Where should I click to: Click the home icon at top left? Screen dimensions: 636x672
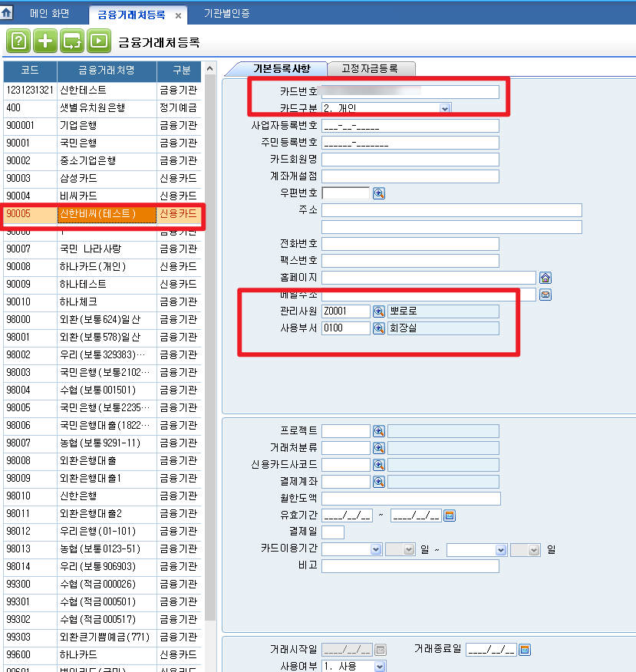point(7,14)
